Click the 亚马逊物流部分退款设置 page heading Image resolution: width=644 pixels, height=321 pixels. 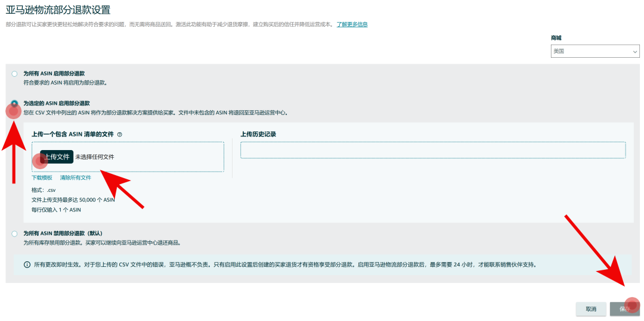tap(58, 10)
